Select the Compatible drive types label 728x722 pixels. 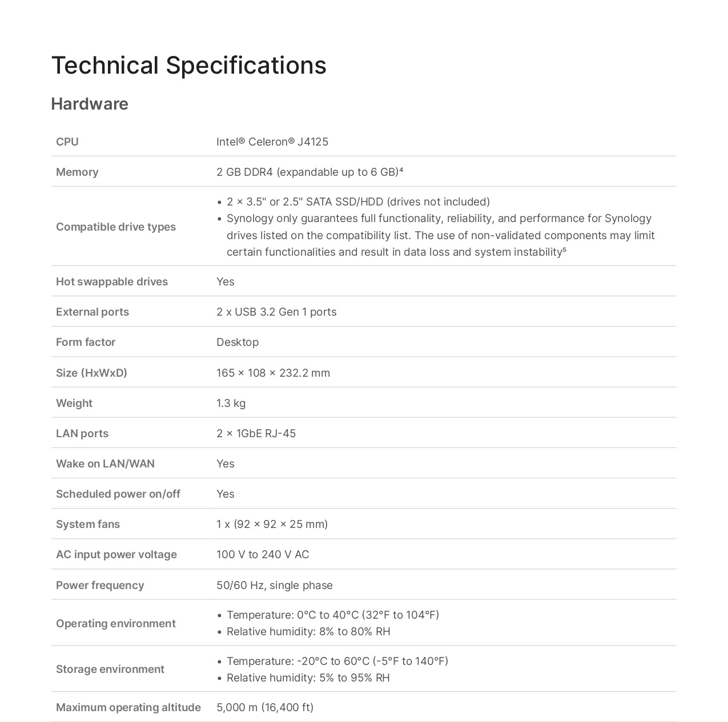116,227
